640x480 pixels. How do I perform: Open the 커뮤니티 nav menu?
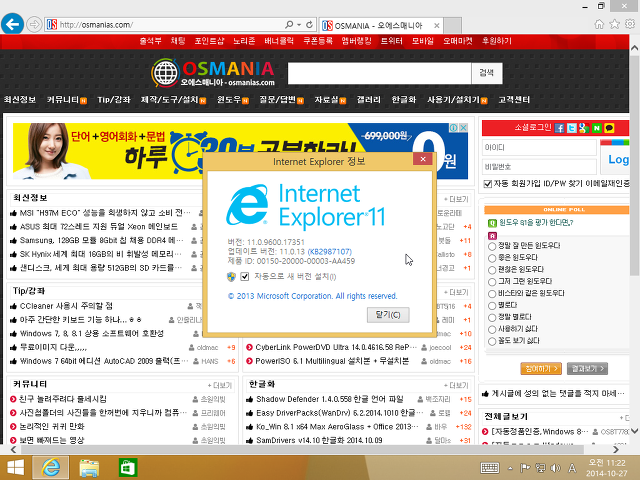[63, 100]
